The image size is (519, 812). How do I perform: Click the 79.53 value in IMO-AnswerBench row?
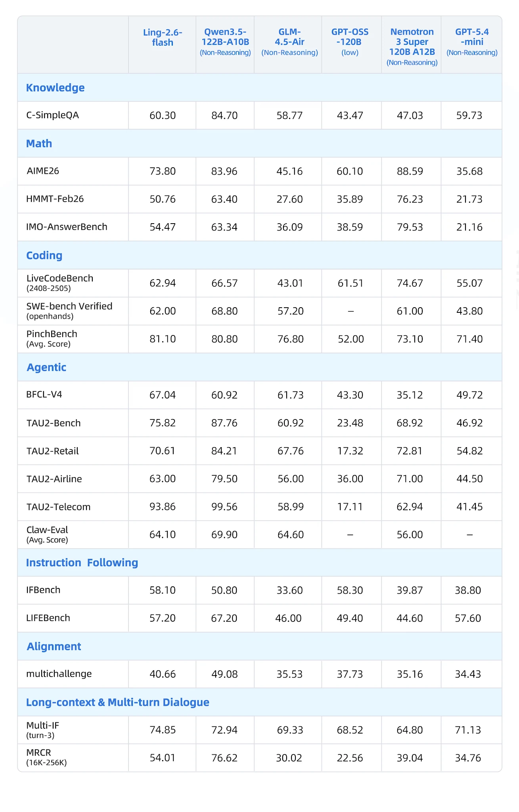click(410, 227)
